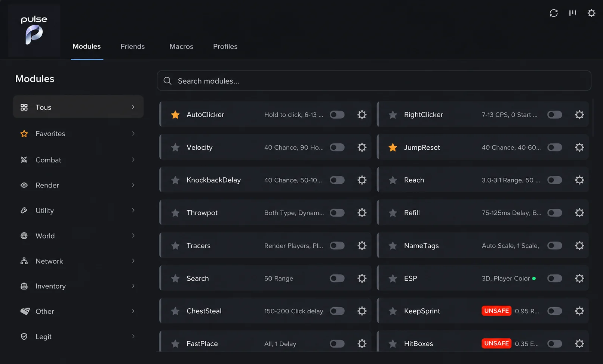Open Reach module settings gear
The image size is (603, 364).
[x=579, y=180]
